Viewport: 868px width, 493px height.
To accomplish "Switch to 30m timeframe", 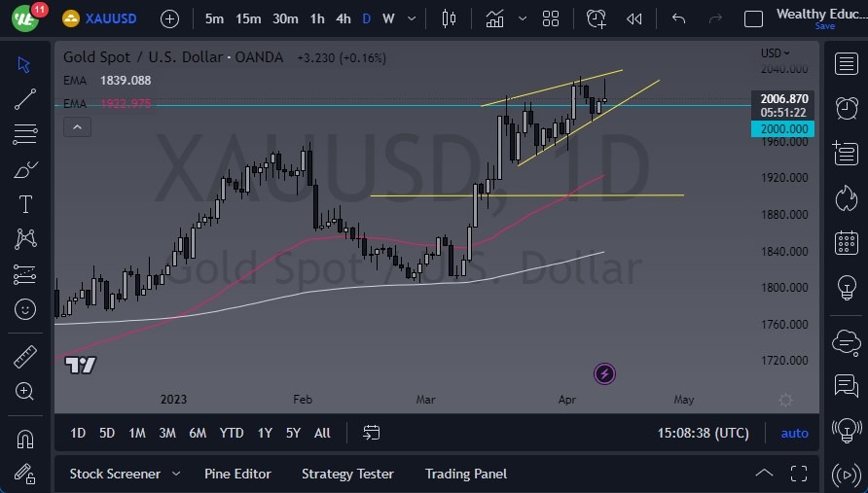I will (x=285, y=18).
